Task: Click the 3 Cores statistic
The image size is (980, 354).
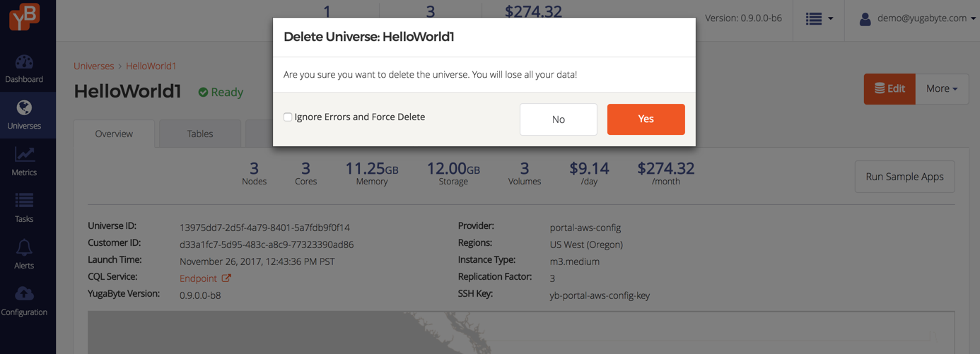Action: point(305,173)
